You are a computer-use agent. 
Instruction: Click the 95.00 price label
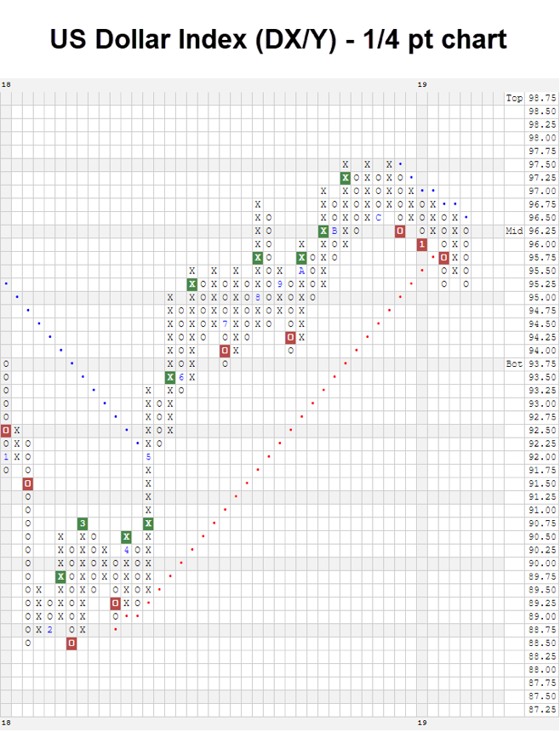[x=542, y=297]
